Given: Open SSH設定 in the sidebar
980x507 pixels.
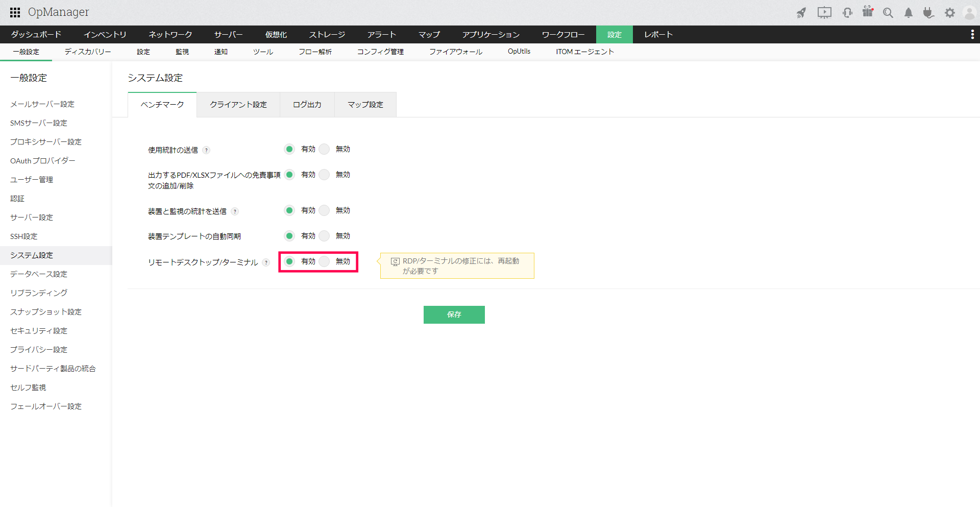Looking at the screenshot, I should pos(24,236).
